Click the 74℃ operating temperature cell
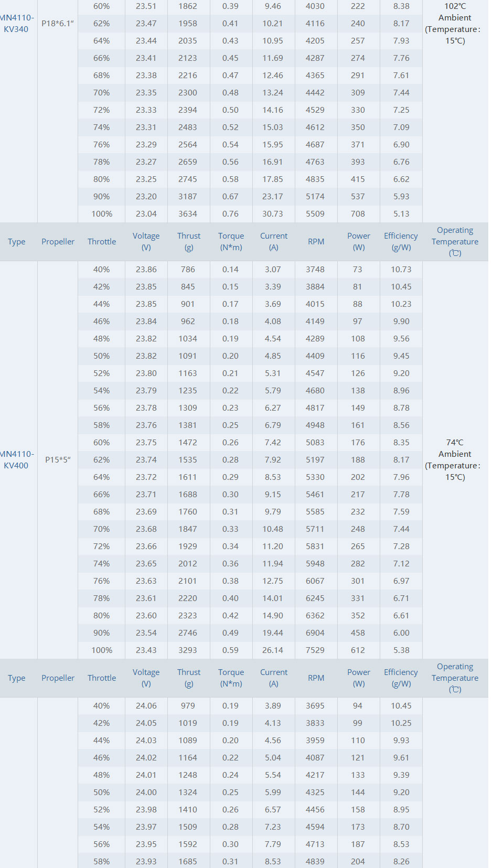The image size is (493, 868). (455, 460)
